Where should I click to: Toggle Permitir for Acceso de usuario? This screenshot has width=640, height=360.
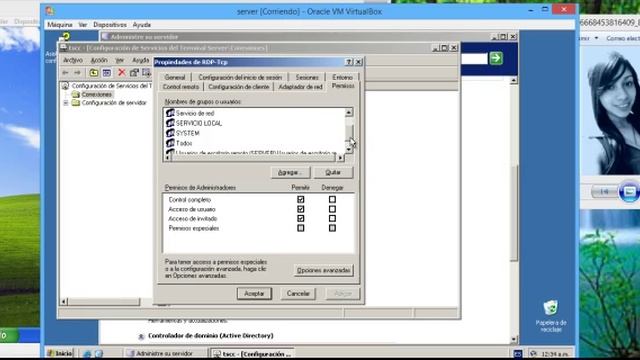301,209
